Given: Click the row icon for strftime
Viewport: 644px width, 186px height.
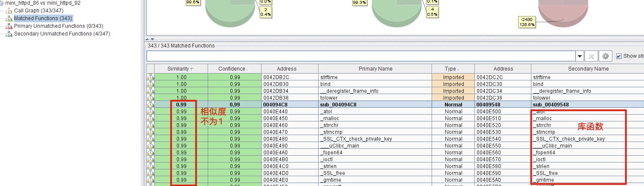Looking at the screenshot, I should click(x=150, y=77).
